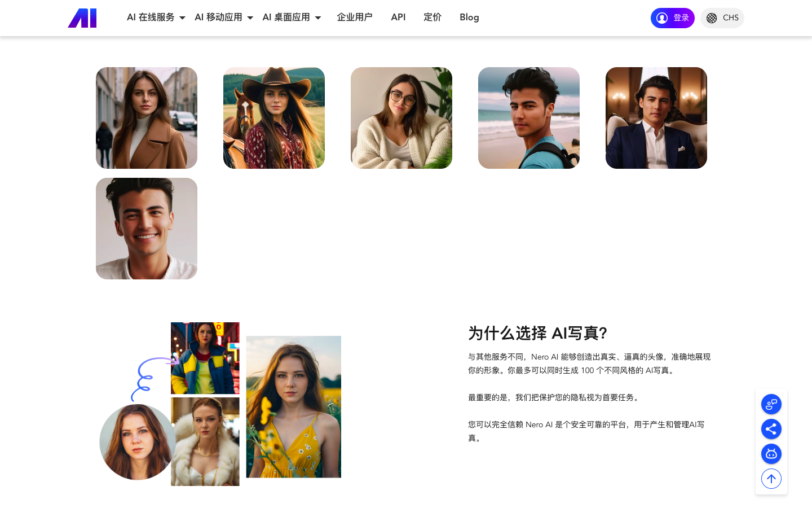Click the white fur coat woman photo
The height and width of the screenshot is (508, 812).
click(205, 441)
